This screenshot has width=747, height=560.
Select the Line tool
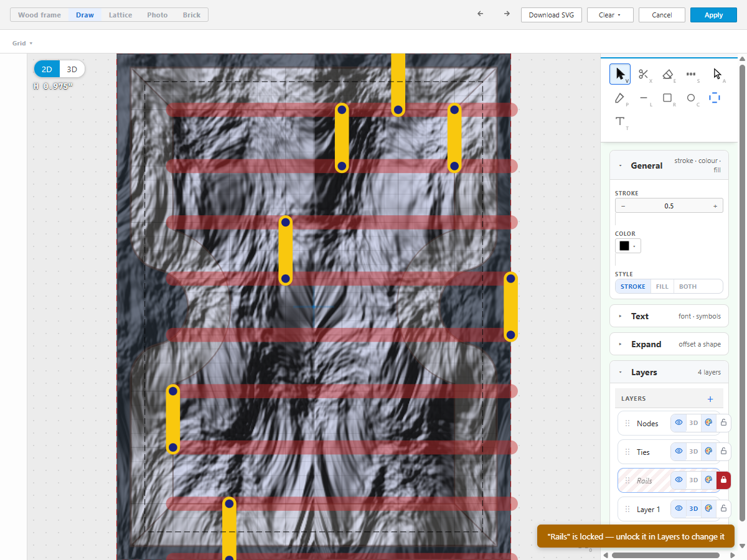click(x=644, y=98)
